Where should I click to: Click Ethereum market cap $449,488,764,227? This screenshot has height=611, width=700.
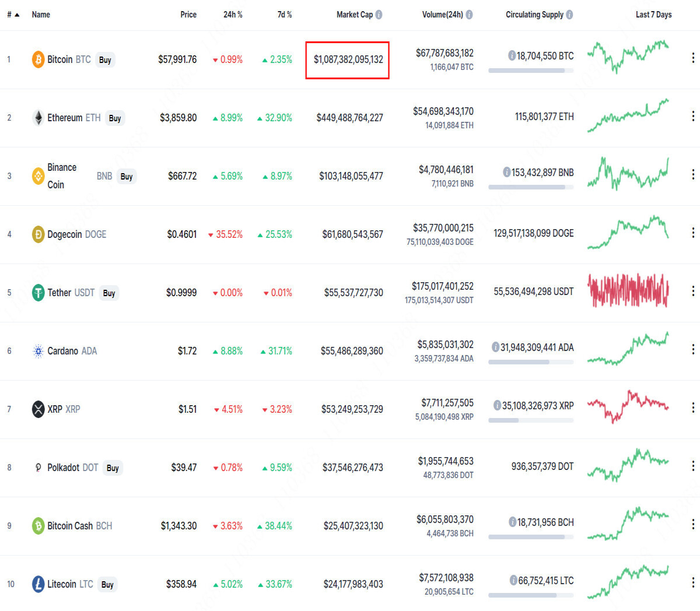tap(349, 118)
